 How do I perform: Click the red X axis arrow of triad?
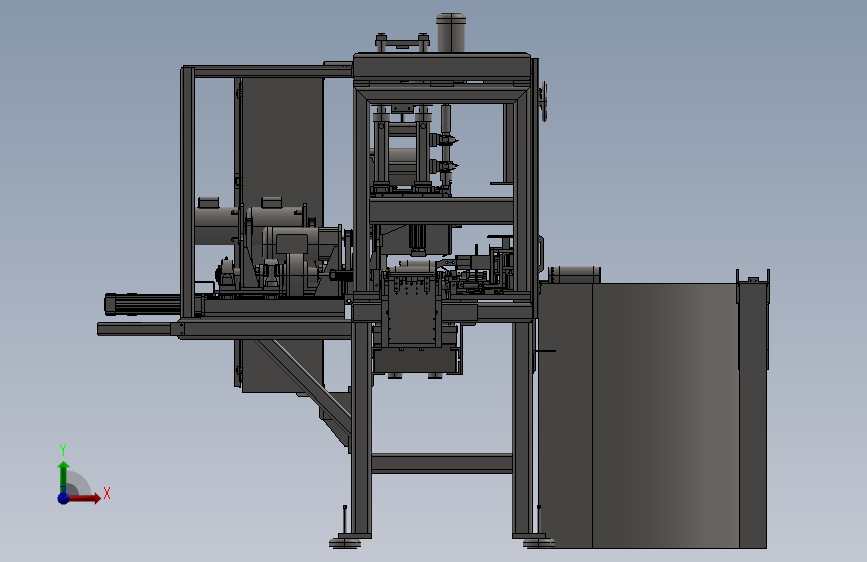pyautogui.click(x=84, y=498)
